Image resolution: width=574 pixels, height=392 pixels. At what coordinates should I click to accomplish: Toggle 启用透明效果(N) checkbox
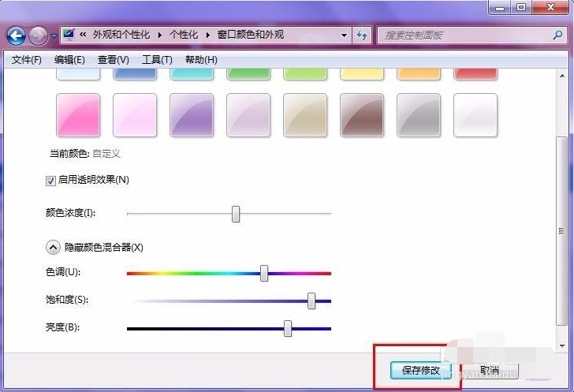50,181
